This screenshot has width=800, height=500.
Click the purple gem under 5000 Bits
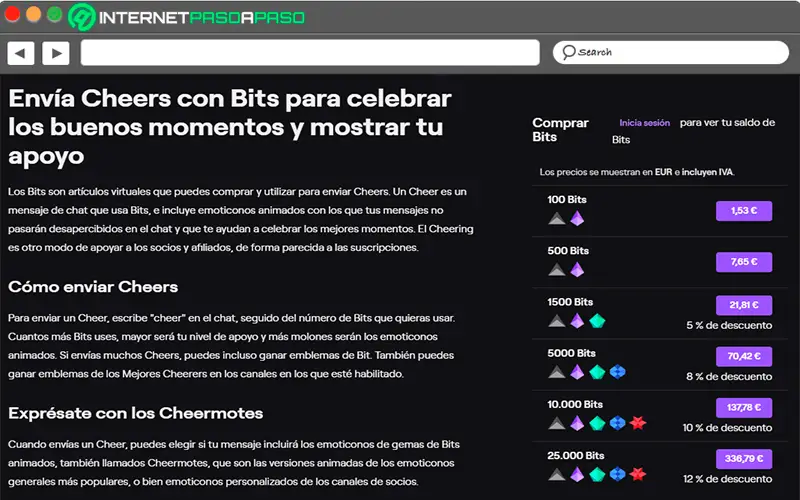pyautogui.click(x=577, y=372)
